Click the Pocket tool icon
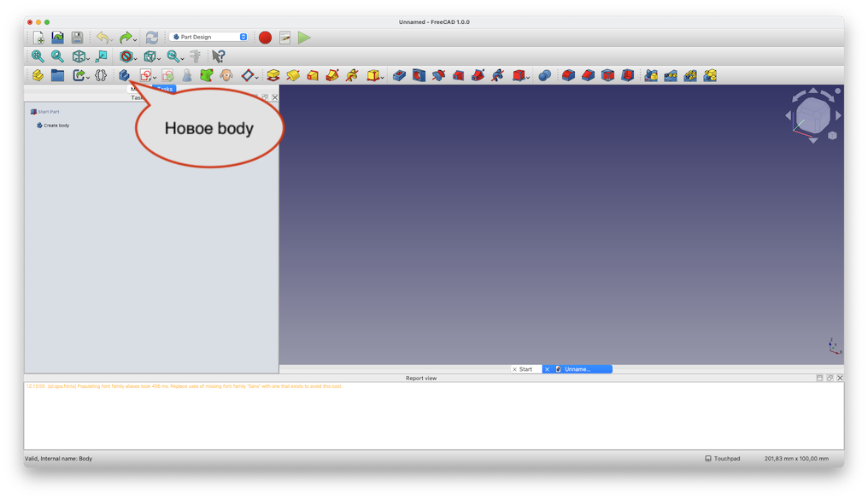This screenshot has width=868, height=499. point(399,75)
